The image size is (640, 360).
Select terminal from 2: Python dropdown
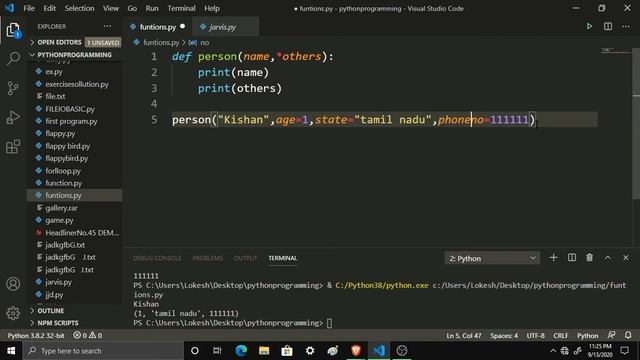pyautogui.click(x=492, y=258)
